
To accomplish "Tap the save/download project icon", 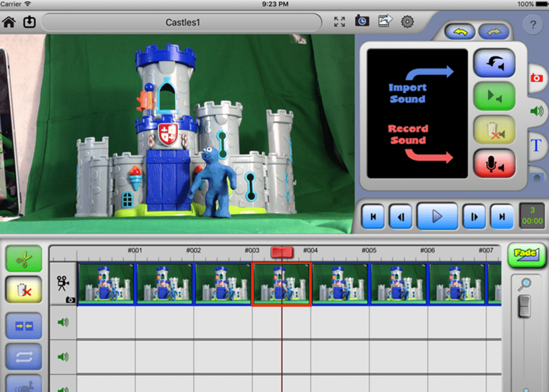I will 29,22.
